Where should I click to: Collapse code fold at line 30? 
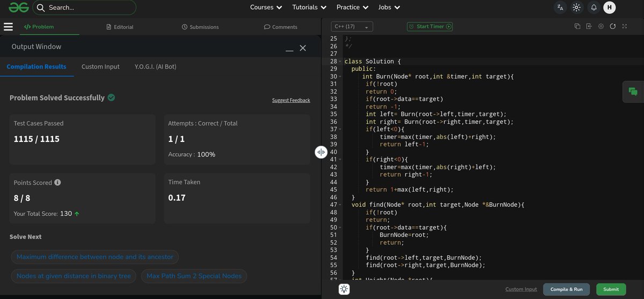point(340,77)
